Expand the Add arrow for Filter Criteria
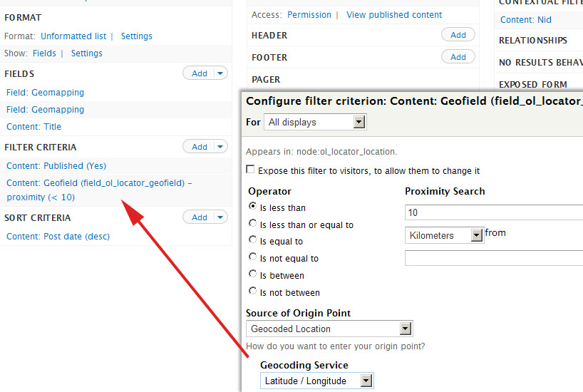Image resolution: width=583 pixels, height=392 pixels. click(x=220, y=147)
